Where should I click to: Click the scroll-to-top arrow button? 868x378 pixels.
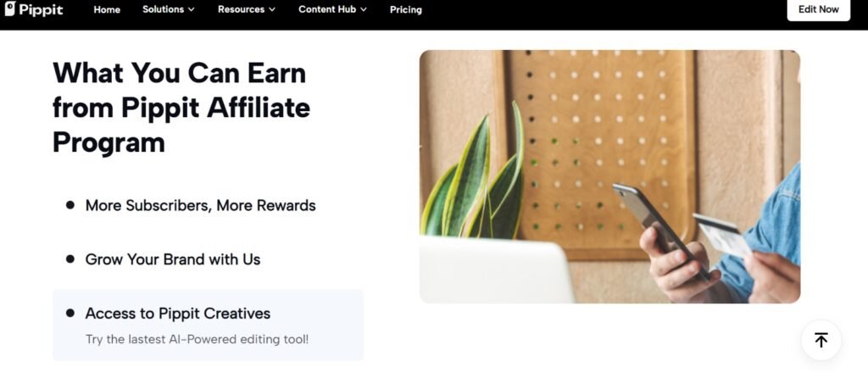click(821, 340)
